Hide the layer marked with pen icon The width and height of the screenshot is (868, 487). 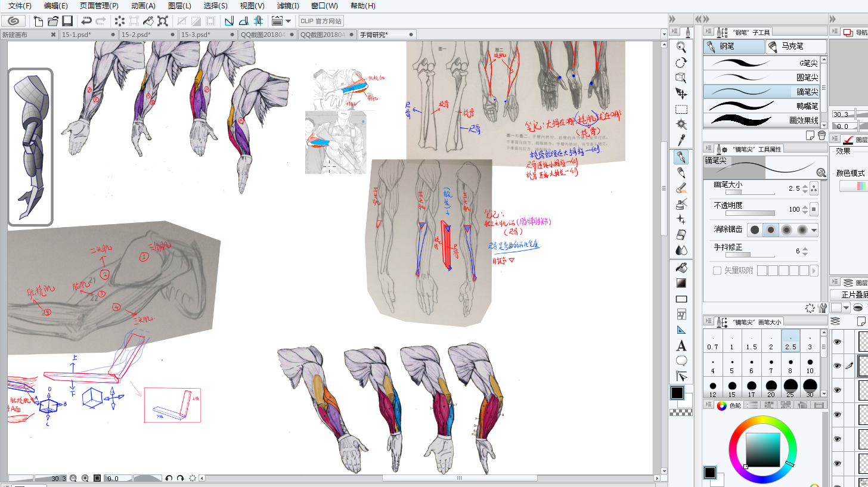coord(837,365)
